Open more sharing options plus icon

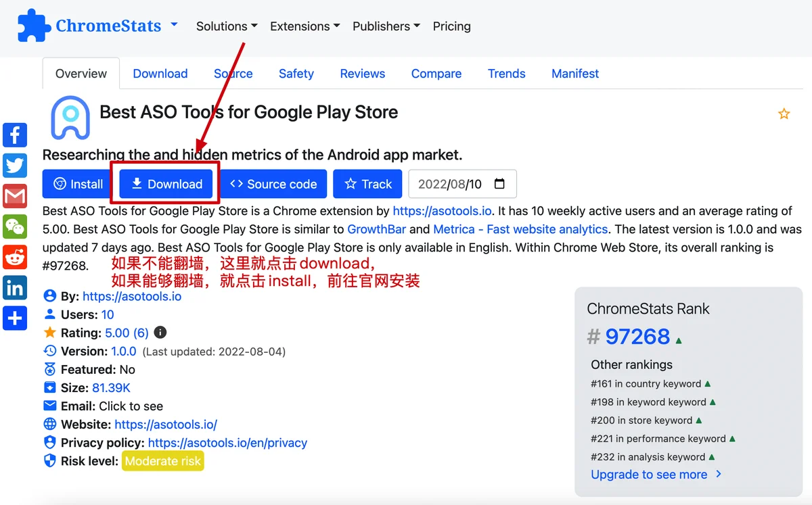[x=15, y=318]
